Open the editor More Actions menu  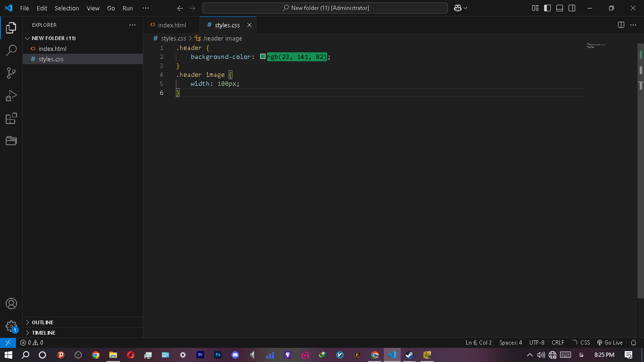[x=633, y=25]
